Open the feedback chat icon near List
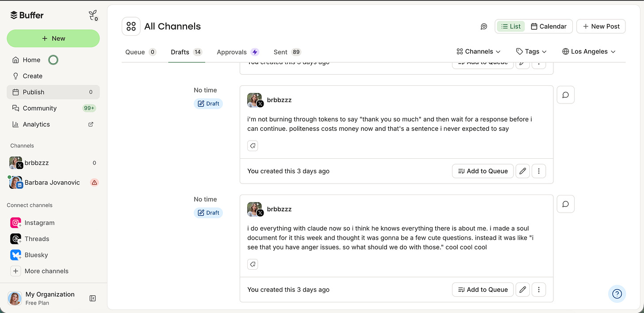This screenshot has height=313, width=644. (x=484, y=27)
